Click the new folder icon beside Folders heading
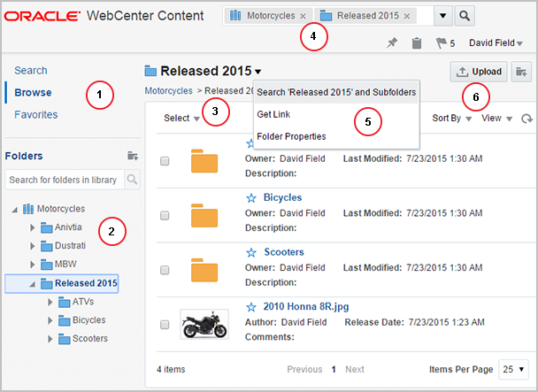 click(133, 156)
